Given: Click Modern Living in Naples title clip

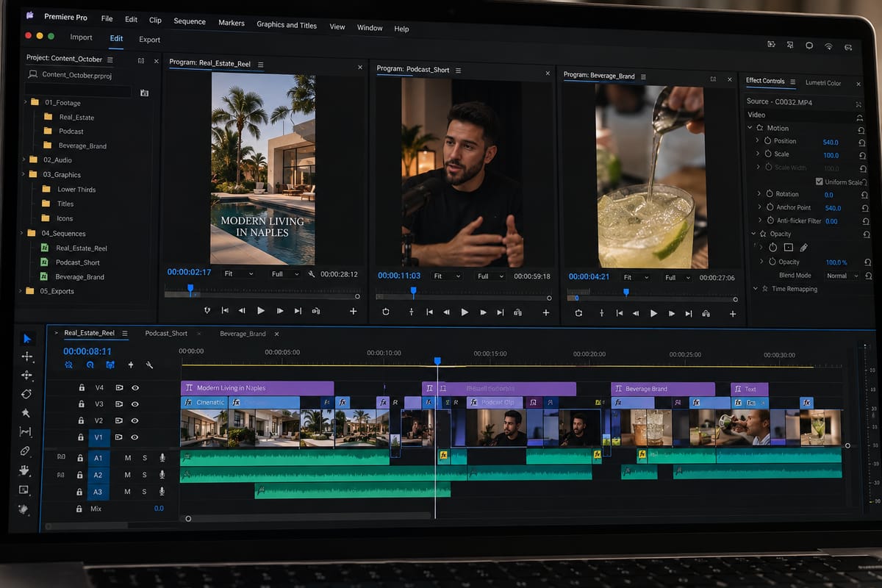Looking at the screenshot, I should 257,388.
